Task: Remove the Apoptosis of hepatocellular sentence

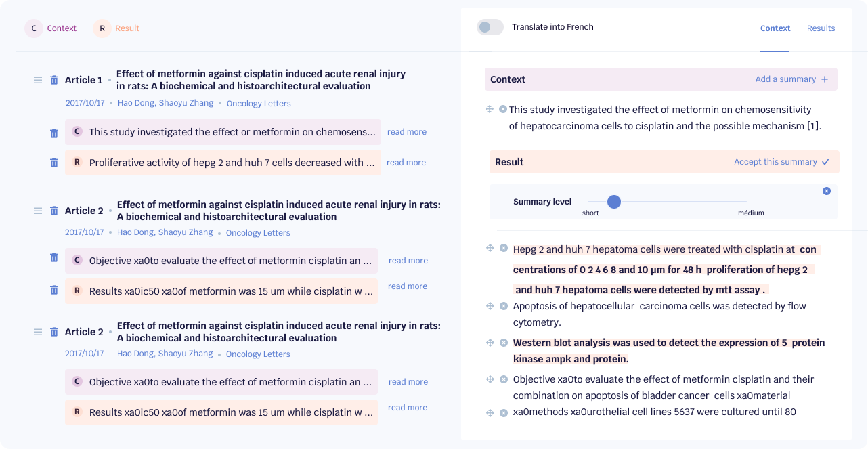Action: coord(504,306)
